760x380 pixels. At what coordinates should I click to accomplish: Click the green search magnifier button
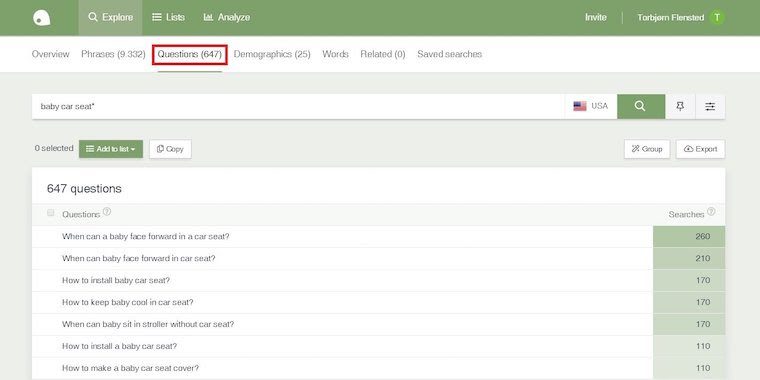(x=641, y=106)
